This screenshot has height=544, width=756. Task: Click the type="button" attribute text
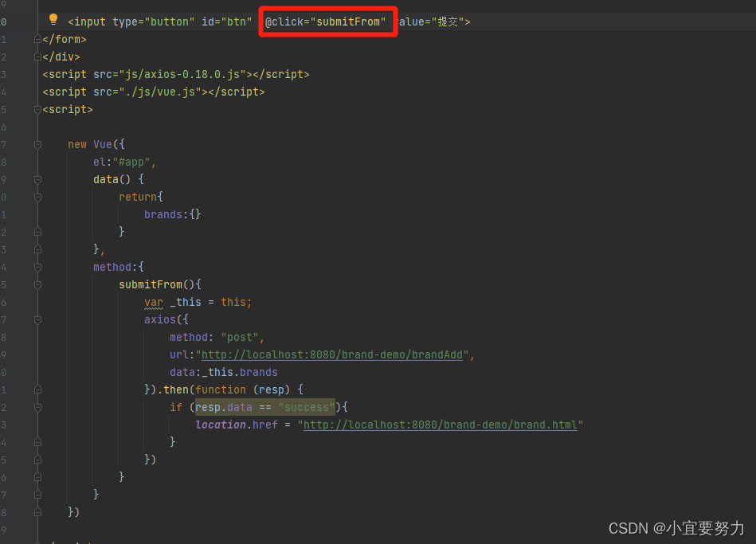coord(153,22)
